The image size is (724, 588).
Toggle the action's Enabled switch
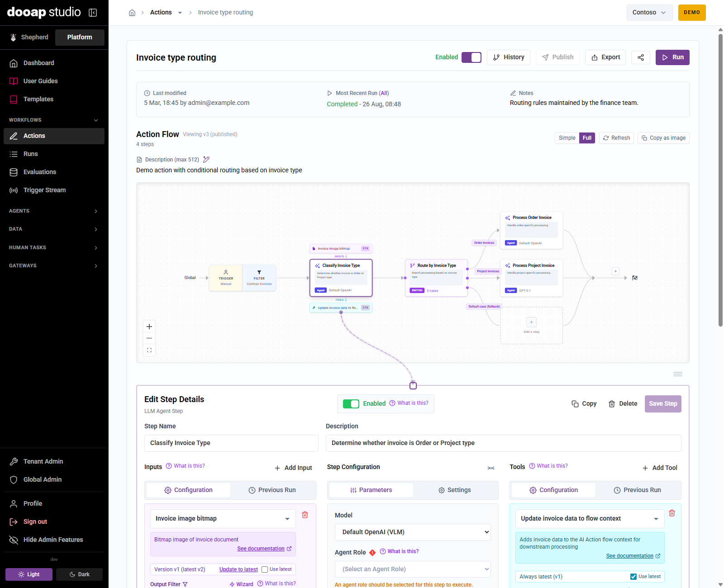[472, 57]
